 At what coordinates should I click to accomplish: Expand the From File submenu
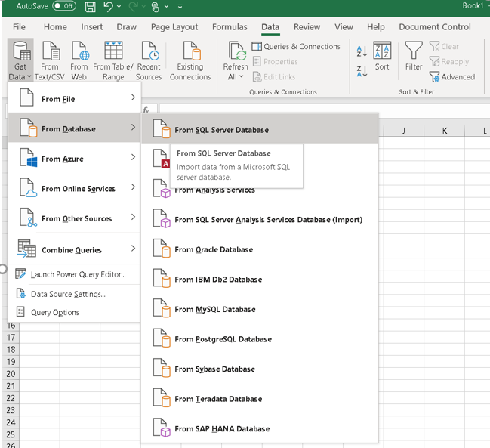(74, 98)
